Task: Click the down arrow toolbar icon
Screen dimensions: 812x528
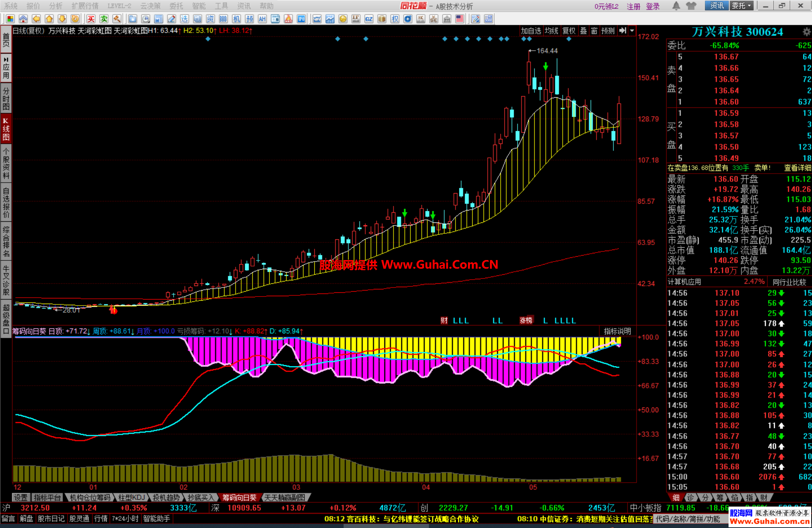Action: (62, 19)
